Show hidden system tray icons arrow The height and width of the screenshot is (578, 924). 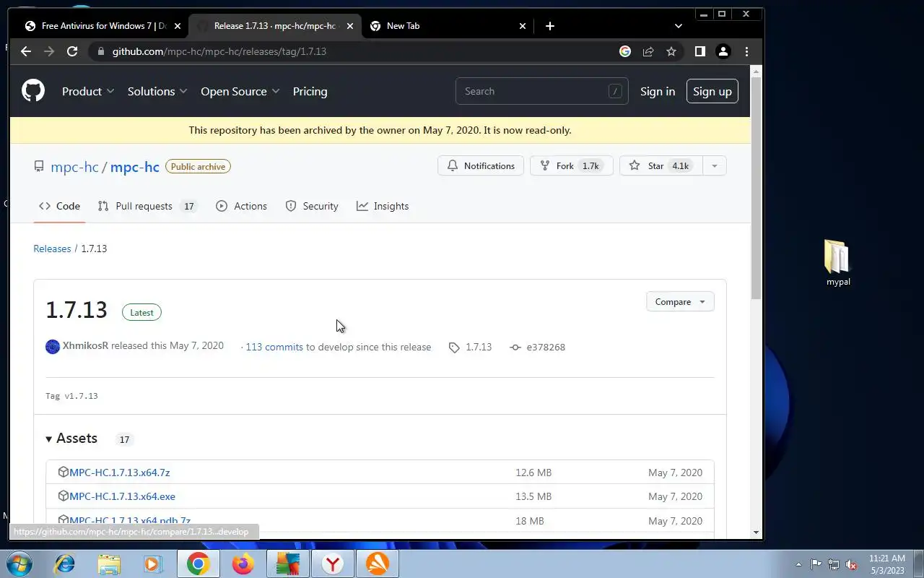[798, 564]
